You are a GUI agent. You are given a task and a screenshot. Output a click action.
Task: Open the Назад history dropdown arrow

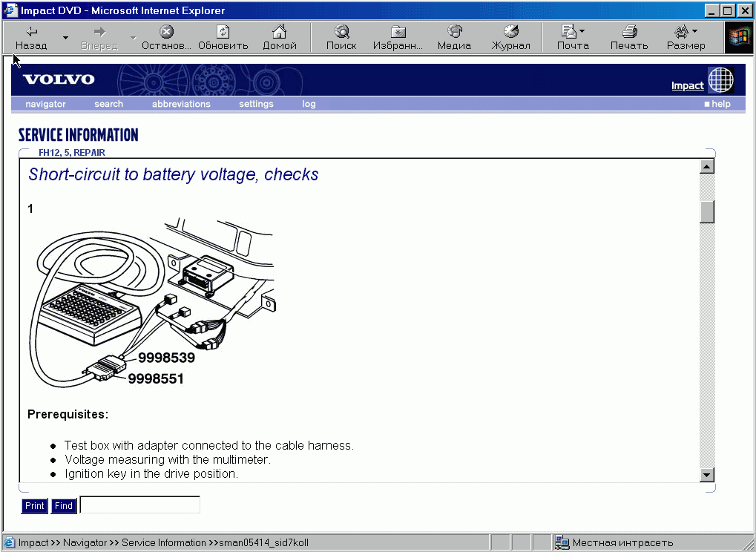click(65, 38)
